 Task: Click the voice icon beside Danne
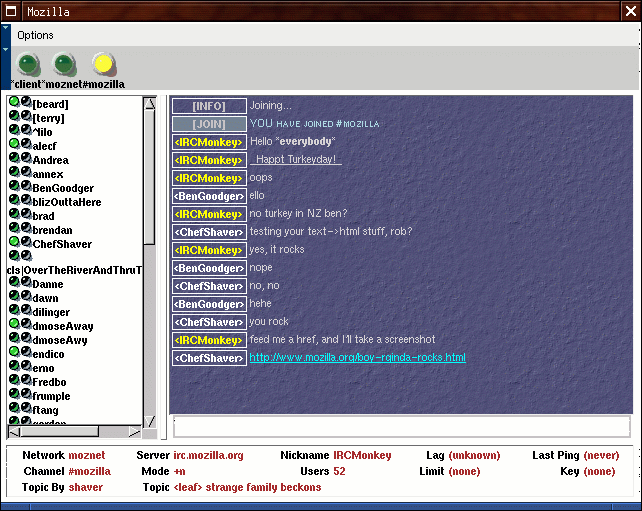click(x=26, y=282)
